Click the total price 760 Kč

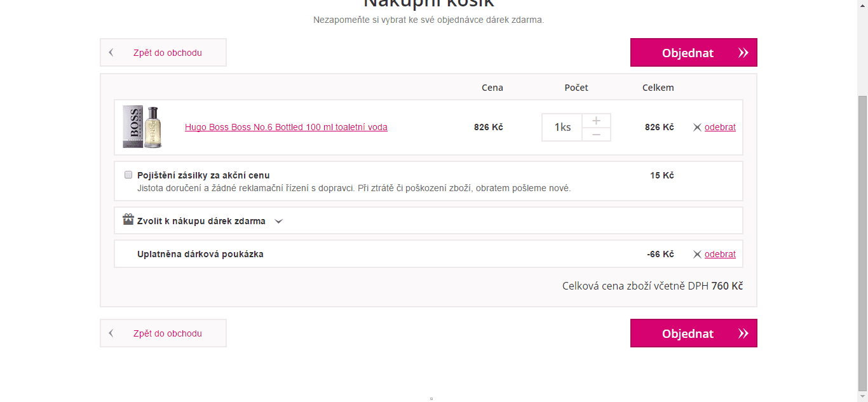pos(727,286)
